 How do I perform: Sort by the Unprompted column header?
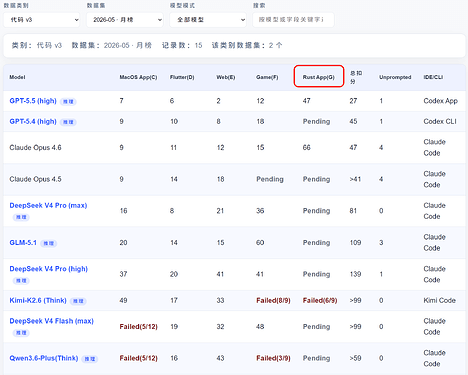(x=395, y=77)
